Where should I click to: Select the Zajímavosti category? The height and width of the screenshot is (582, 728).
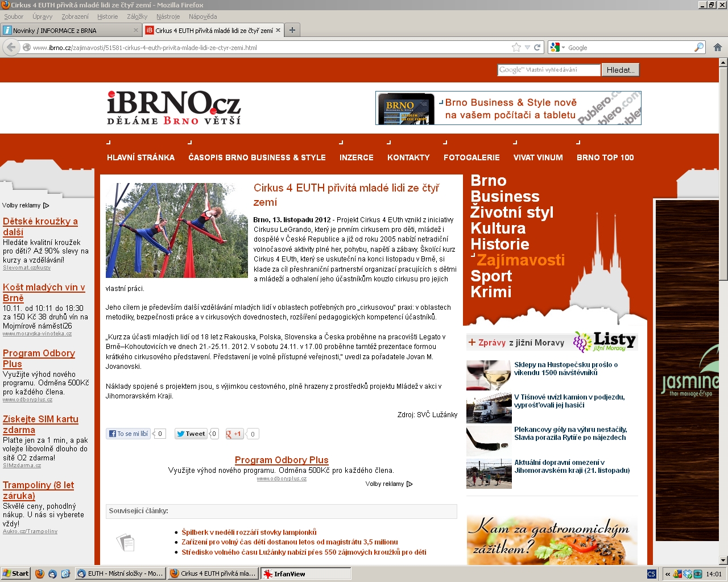pos(520,260)
